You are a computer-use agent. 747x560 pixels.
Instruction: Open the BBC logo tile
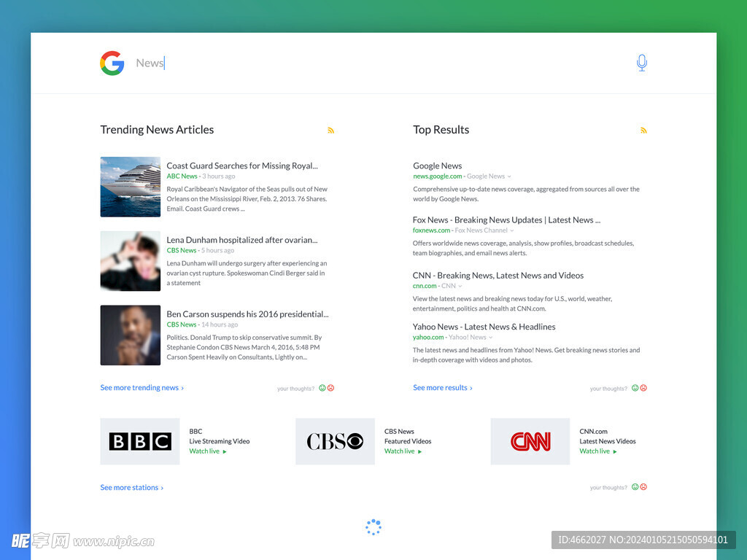(139, 441)
